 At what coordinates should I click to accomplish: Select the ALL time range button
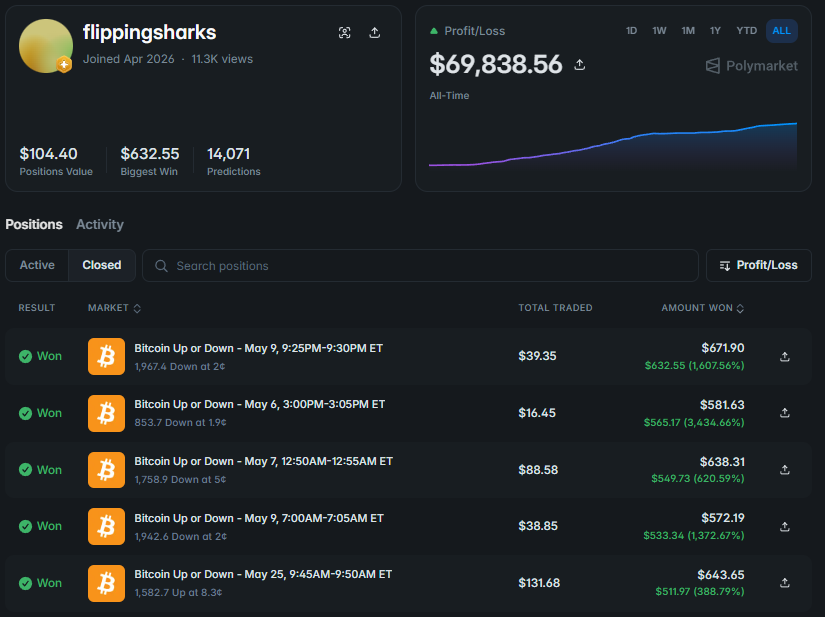coord(781,31)
